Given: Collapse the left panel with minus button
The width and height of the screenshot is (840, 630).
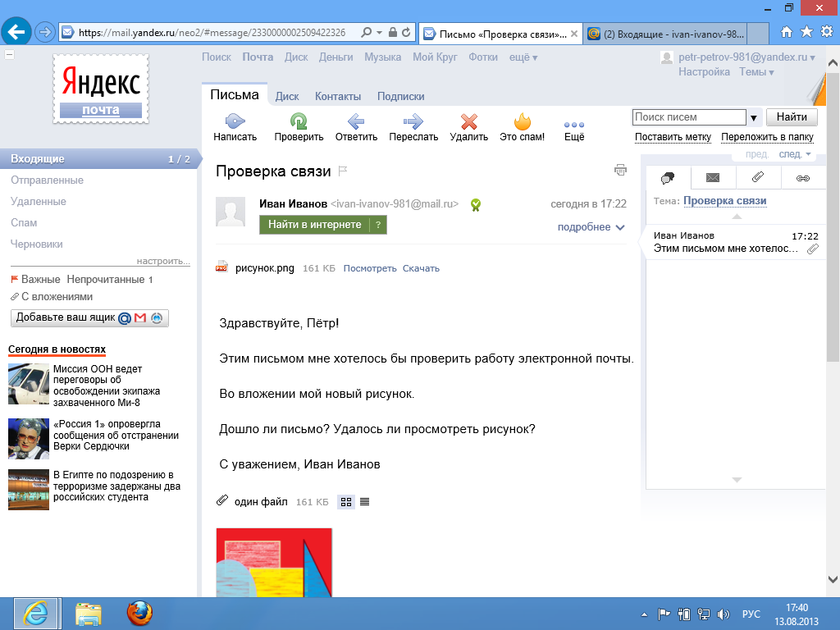Looking at the screenshot, I should 9,55.
